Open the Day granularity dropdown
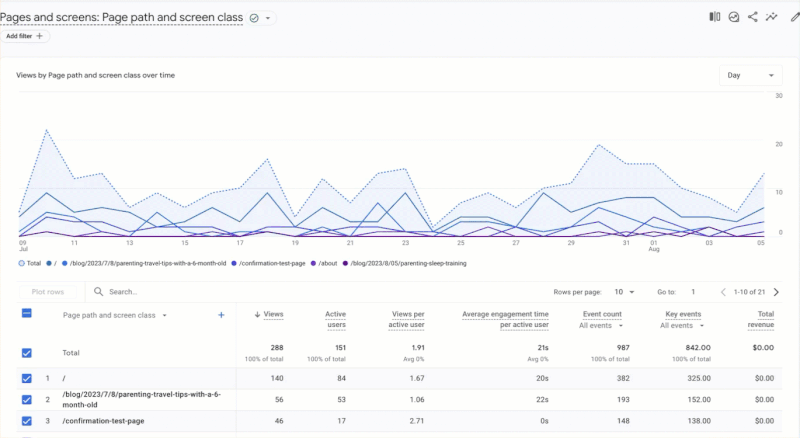800x438 pixels. tap(749, 75)
